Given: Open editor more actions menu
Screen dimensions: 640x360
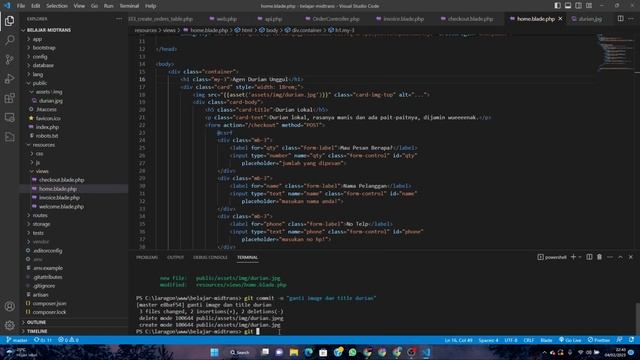Looking at the screenshot, I should [631, 19].
